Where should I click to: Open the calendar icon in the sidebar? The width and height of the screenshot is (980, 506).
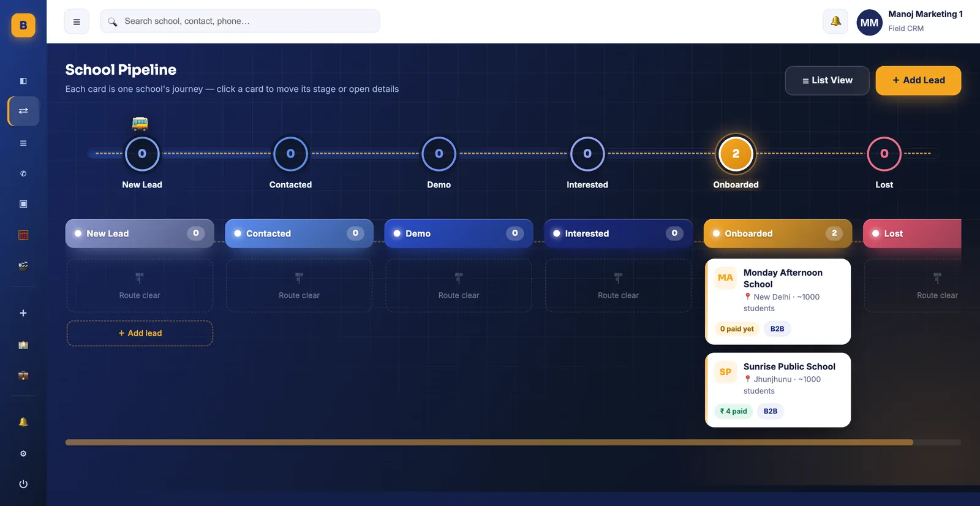[23, 235]
